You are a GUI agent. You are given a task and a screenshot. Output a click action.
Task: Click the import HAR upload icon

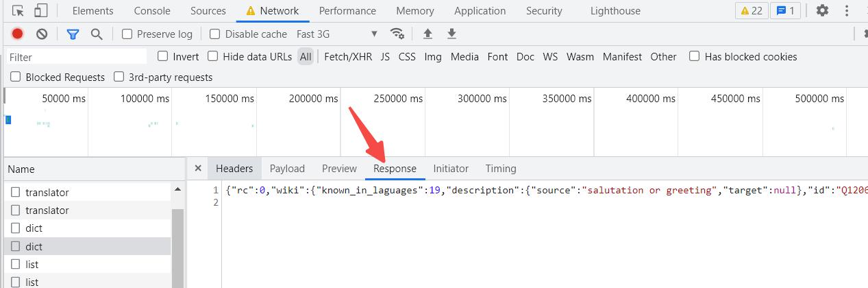click(427, 34)
